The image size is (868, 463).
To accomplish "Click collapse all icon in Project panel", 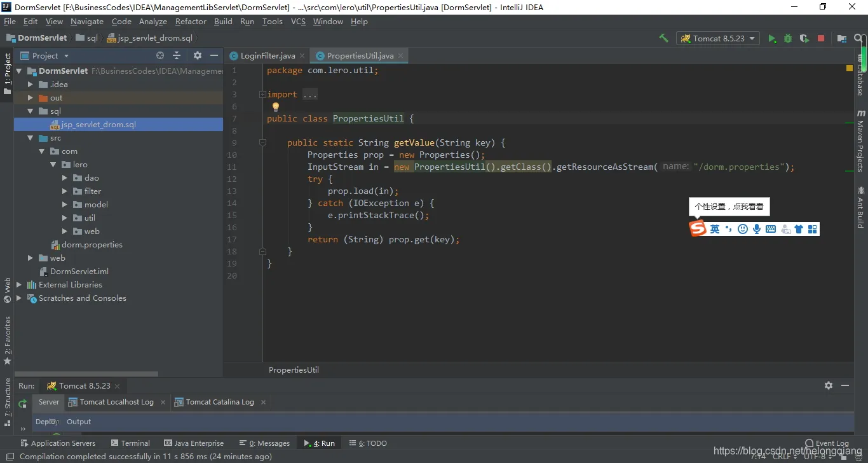I will [x=177, y=55].
